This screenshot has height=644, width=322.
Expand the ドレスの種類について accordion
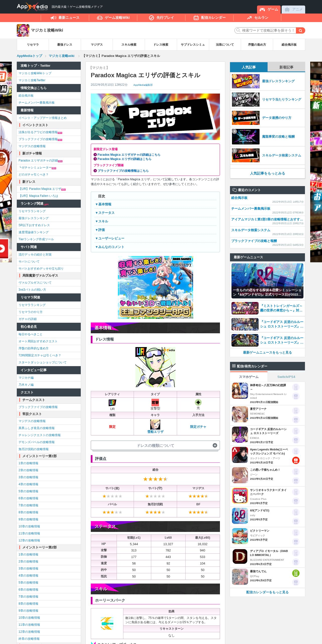[x=155, y=445]
